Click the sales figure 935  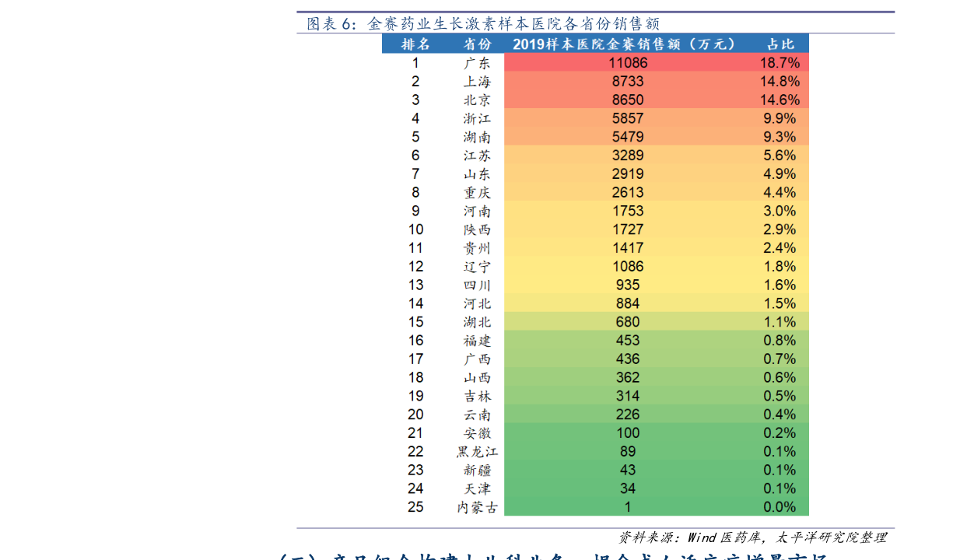coord(628,285)
